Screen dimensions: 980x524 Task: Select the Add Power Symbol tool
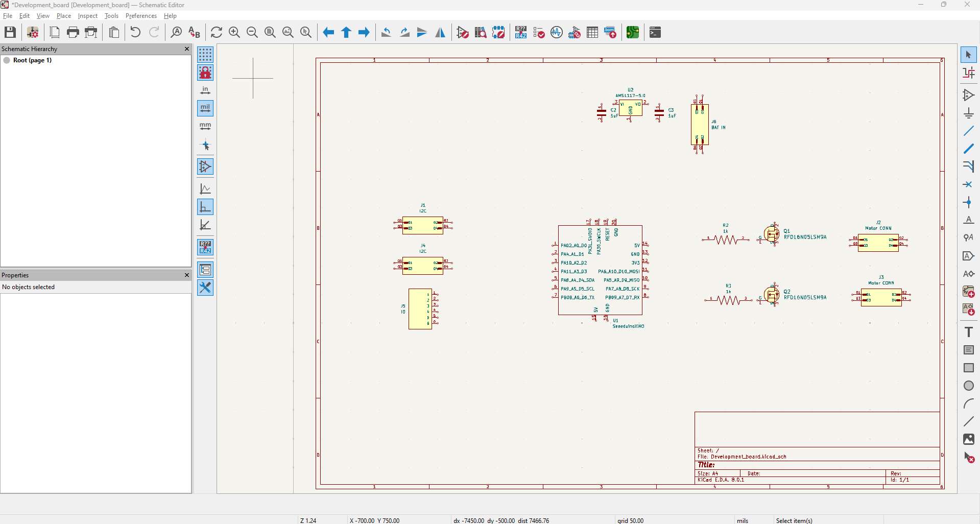968,113
